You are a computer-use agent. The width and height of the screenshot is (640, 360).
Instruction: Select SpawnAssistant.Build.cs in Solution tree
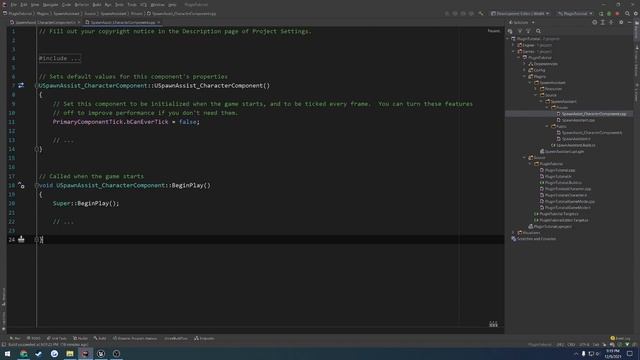tap(573, 145)
